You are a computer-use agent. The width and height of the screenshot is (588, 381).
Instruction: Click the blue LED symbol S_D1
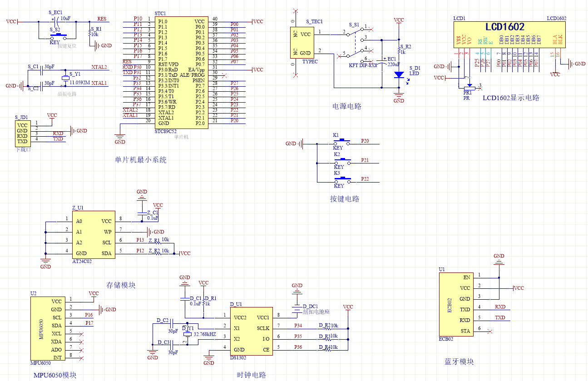click(x=399, y=74)
